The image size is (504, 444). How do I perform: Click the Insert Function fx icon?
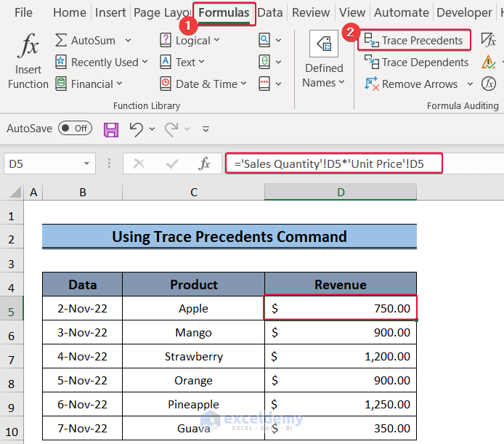(28, 45)
